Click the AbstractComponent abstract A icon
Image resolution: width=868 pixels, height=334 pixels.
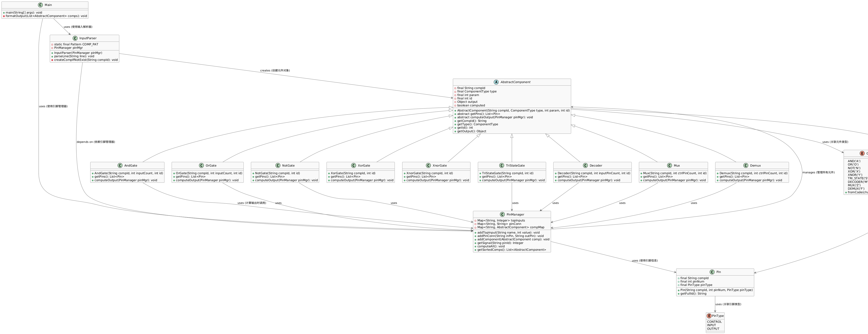(496, 82)
